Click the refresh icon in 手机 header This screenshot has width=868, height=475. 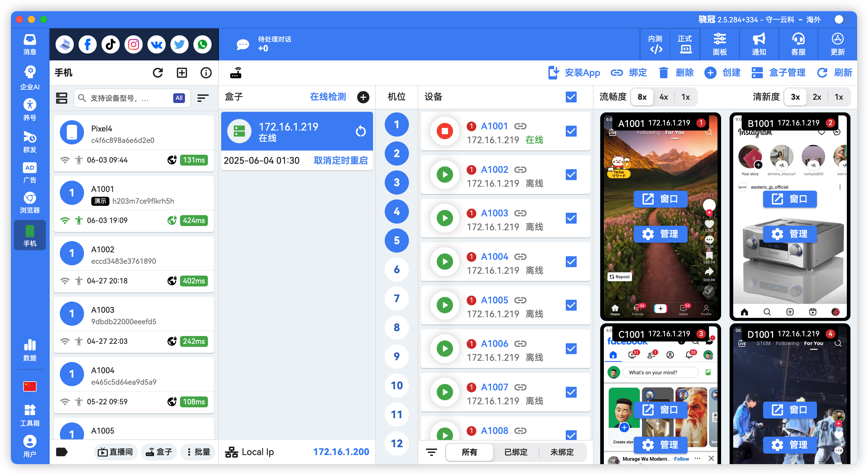pos(158,73)
